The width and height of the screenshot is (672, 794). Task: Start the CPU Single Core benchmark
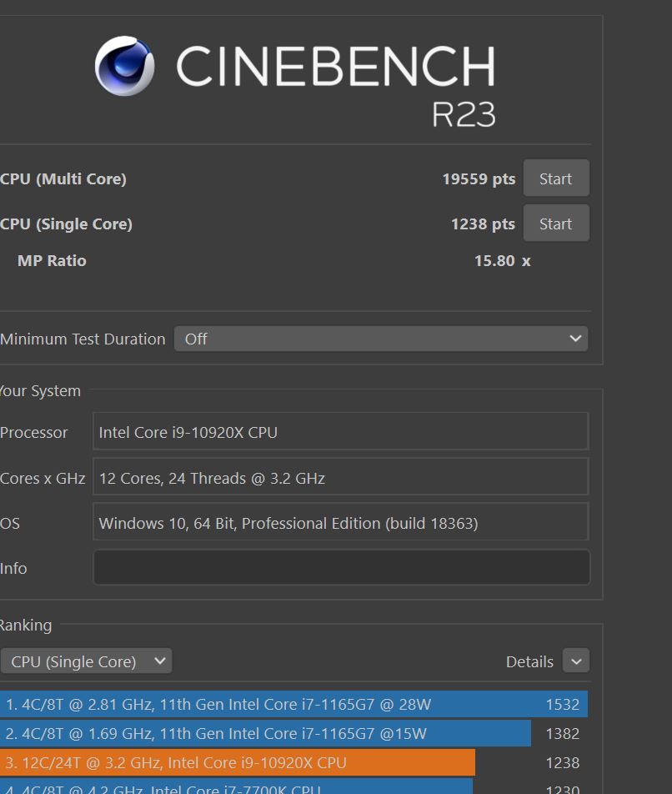coord(556,224)
